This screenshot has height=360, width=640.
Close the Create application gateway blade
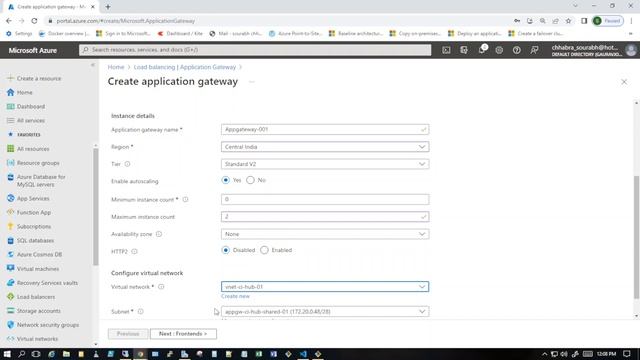point(624,82)
